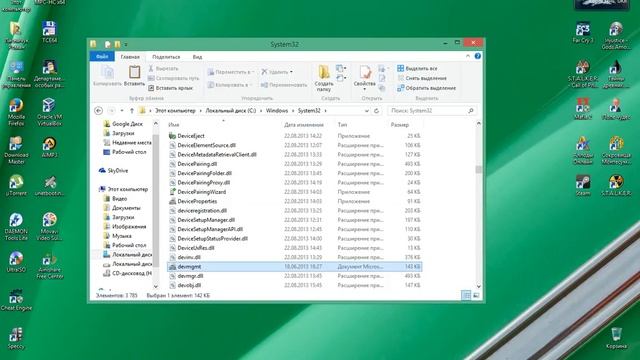
Task: Open the address bar history dropdown
Action: pos(367,111)
